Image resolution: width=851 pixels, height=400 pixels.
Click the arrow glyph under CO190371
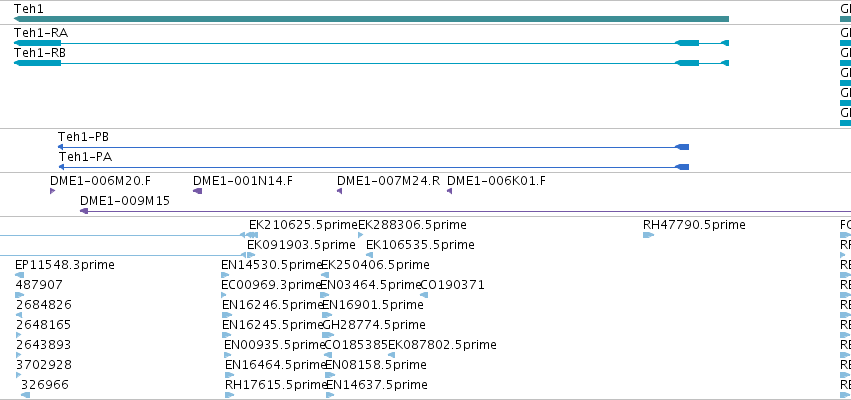coord(424,295)
